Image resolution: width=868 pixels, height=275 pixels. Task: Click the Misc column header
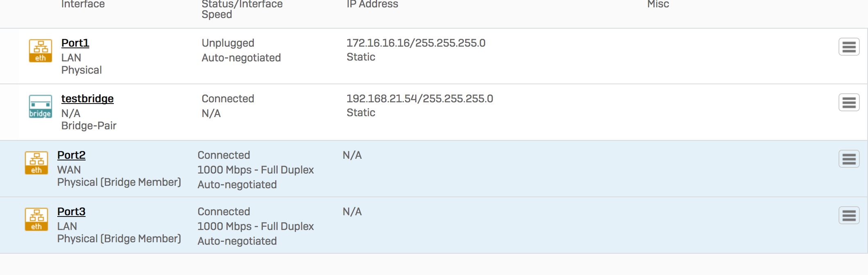click(x=658, y=4)
